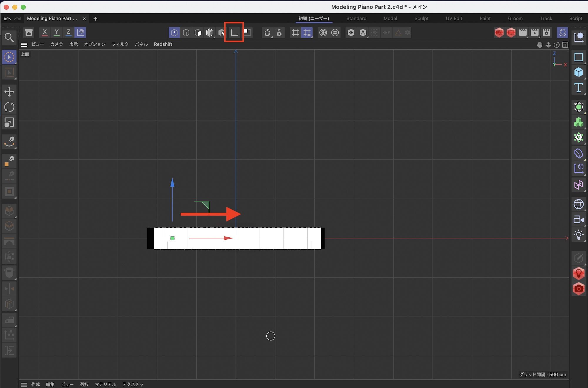588x388 pixels.
Task: Open the フィルタ menu
Action: pyautogui.click(x=120, y=44)
